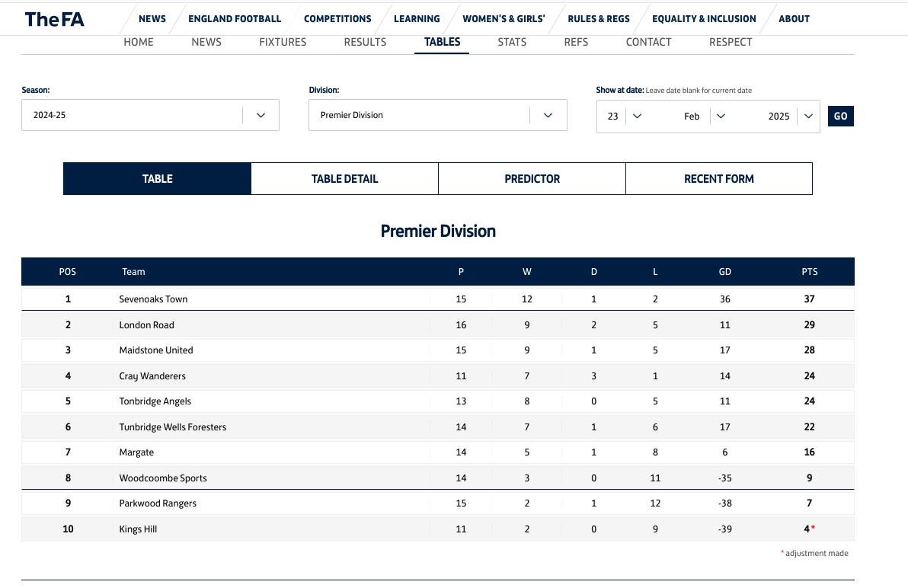Open FIXTURES tab
The width and height of the screenshot is (908, 588).
[283, 42]
